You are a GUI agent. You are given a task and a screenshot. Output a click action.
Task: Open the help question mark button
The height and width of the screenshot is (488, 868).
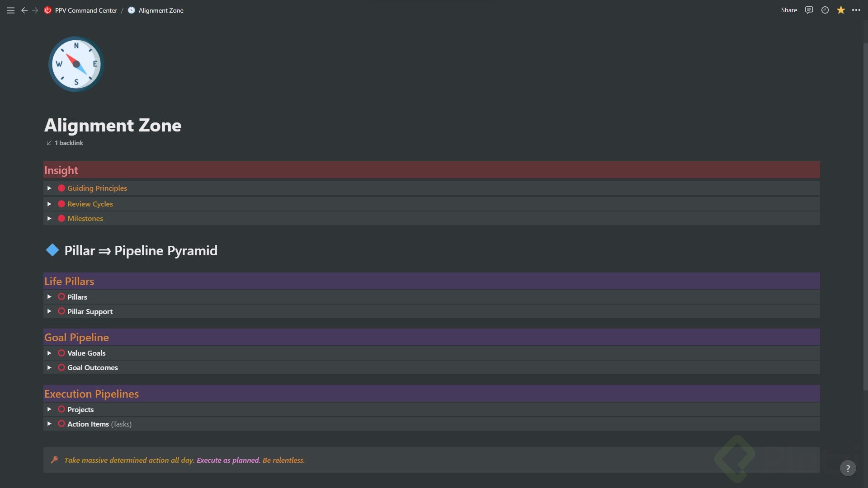[848, 468]
